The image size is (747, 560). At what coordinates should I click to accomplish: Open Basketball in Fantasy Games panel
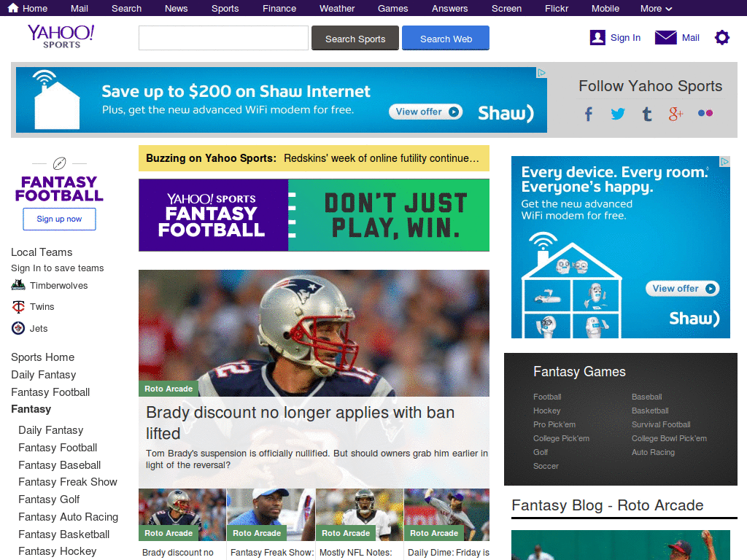tap(650, 411)
